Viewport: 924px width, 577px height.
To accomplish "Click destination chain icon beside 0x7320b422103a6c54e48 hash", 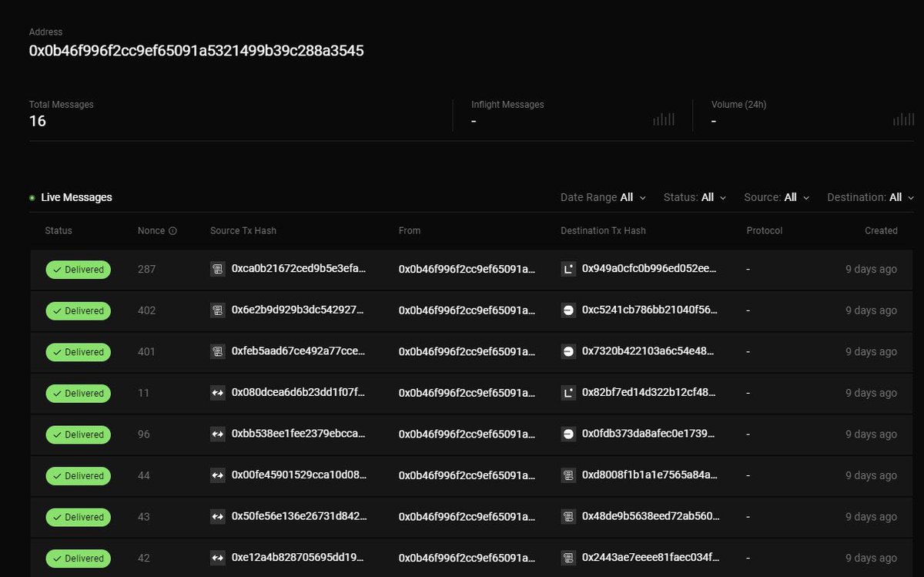I will [568, 351].
